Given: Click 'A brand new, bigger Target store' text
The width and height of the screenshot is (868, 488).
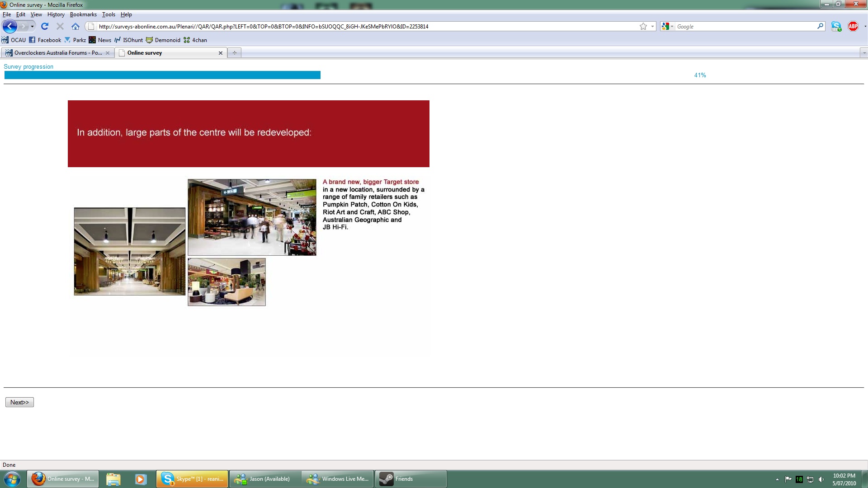Looking at the screenshot, I should 371,182.
